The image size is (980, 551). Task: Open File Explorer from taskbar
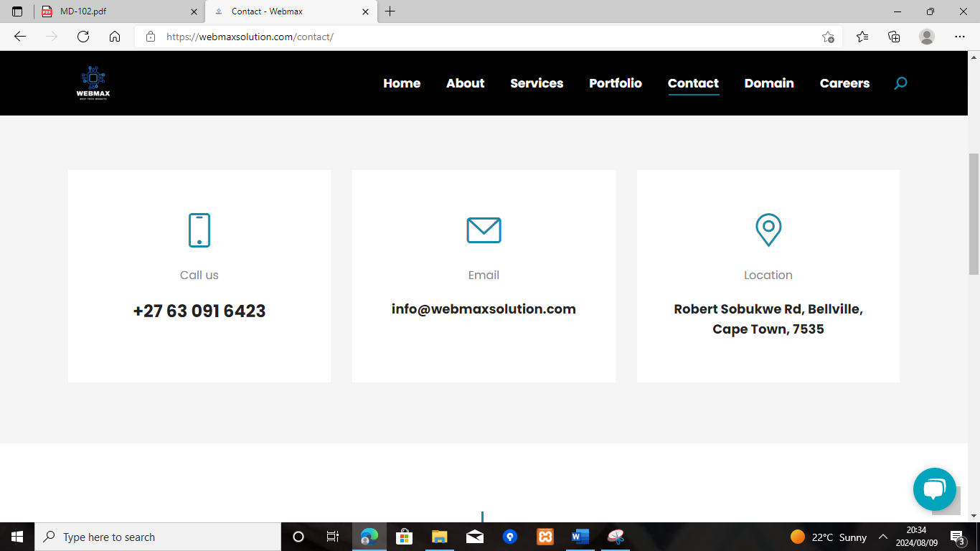click(x=439, y=537)
